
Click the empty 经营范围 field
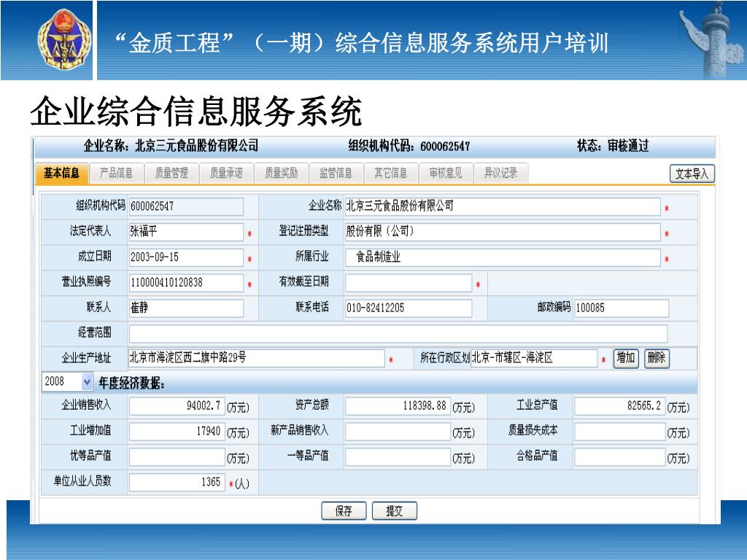[398, 333]
